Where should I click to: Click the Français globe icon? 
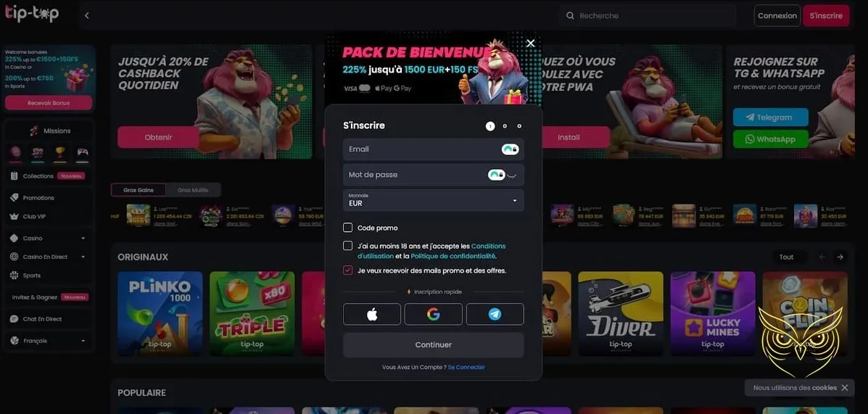(x=15, y=340)
